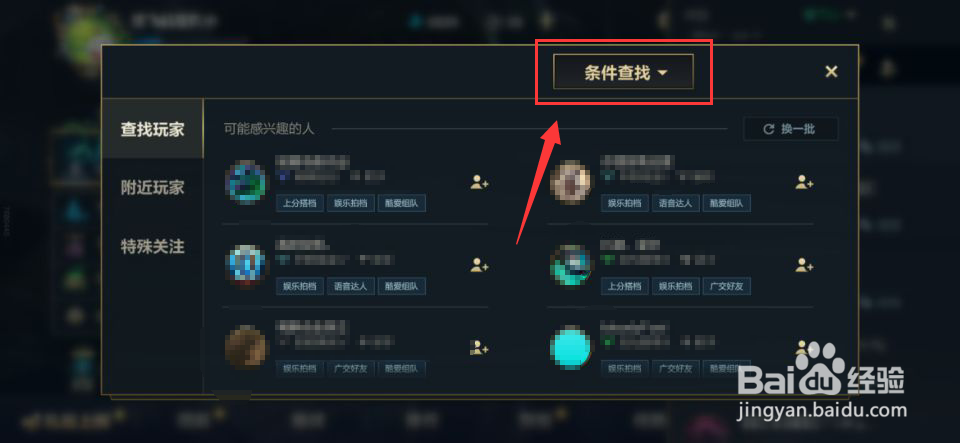Click the 换一批 refresh button
This screenshot has height=443, width=960.
point(790,129)
